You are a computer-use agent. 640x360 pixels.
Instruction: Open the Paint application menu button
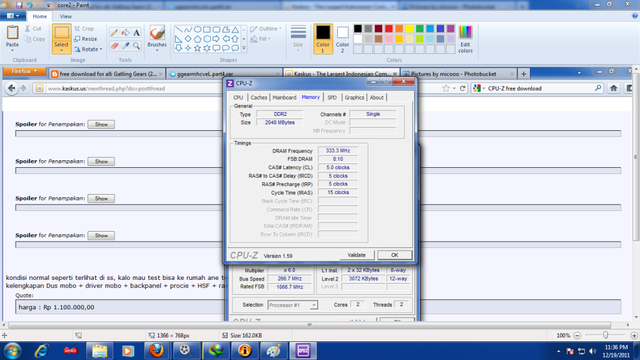pyautogui.click(x=13, y=16)
